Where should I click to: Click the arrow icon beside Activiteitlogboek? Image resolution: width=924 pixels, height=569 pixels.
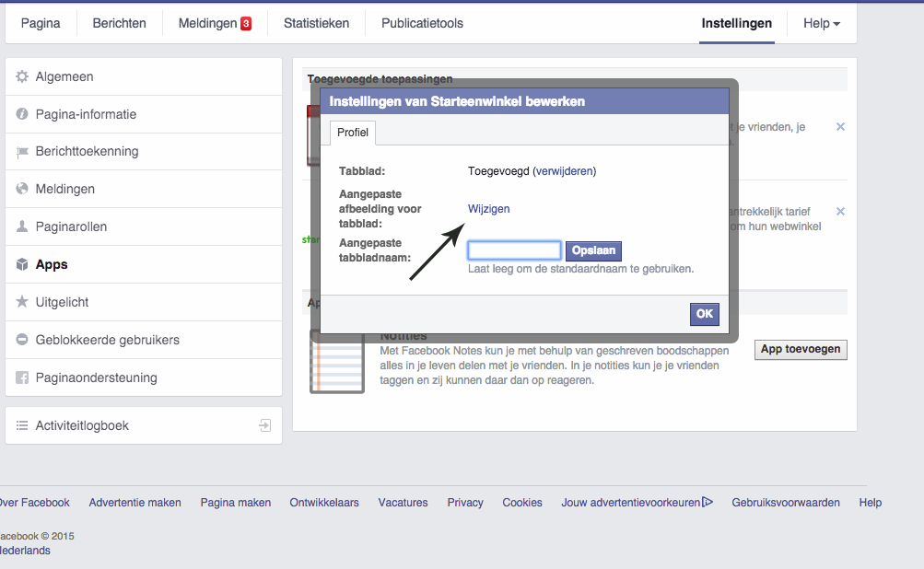coord(264,425)
